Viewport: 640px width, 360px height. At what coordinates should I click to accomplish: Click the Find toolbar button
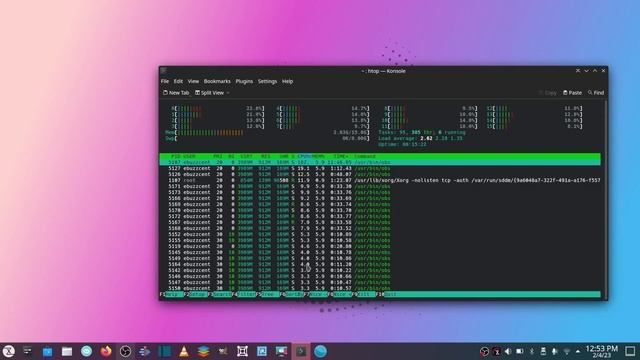pyautogui.click(x=596, y=93)
